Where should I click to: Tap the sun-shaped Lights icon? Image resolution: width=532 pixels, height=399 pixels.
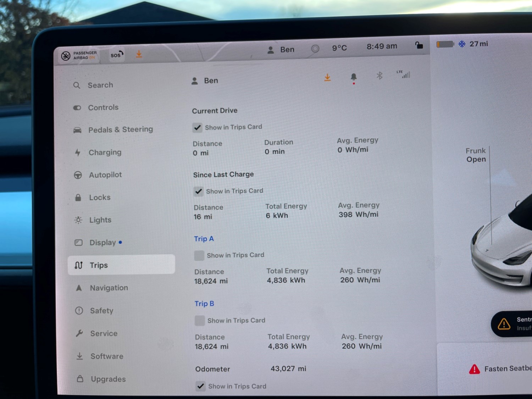(x=78, y=220)
